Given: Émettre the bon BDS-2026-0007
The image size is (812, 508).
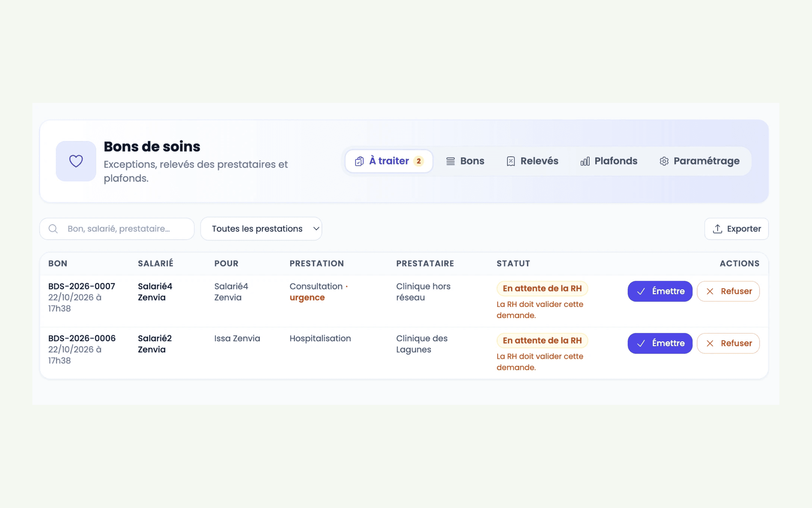Looking at the screenshot, I should (660, 291).
